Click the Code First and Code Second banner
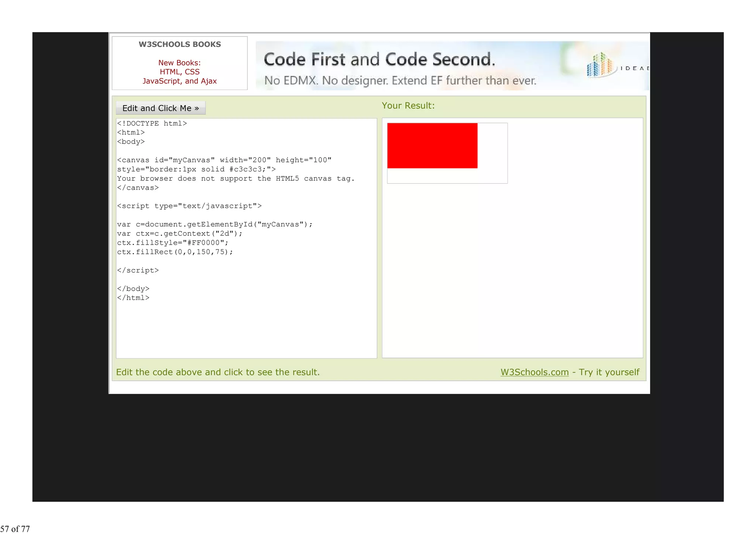Viewport: 756px width, 534px height. point(379,59)
